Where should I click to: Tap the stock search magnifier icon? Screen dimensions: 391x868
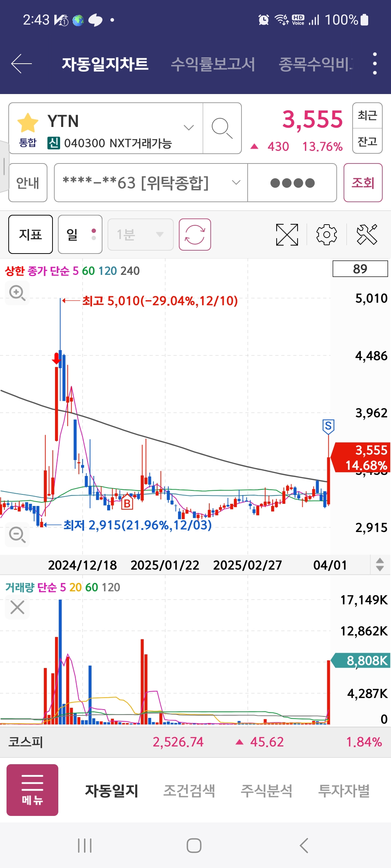pos(222,128)
